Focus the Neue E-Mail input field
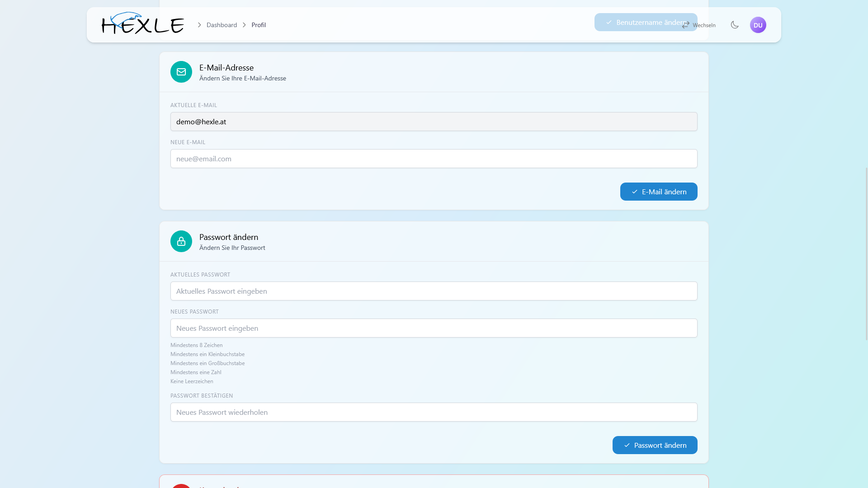 pos(434,159)
